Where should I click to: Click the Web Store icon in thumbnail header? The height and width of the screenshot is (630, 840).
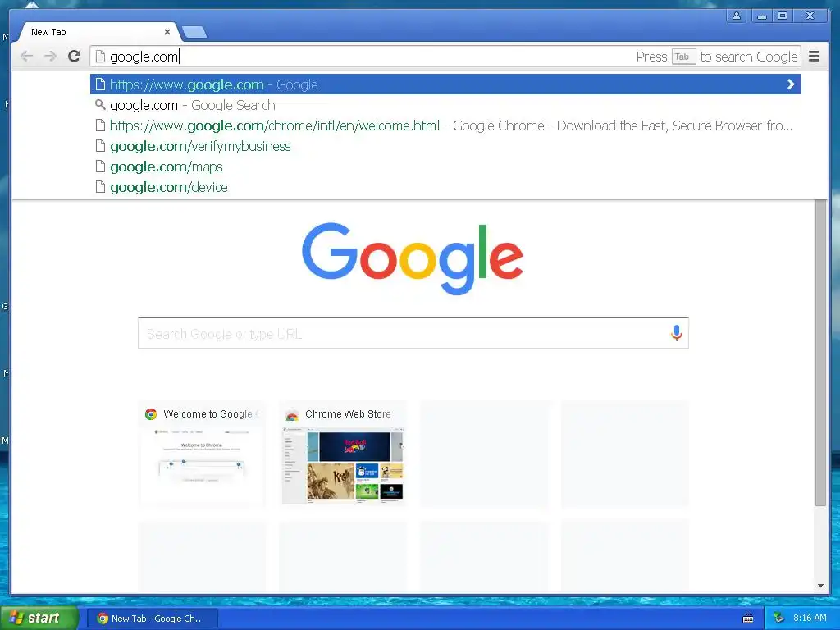(x=292, y=414)
